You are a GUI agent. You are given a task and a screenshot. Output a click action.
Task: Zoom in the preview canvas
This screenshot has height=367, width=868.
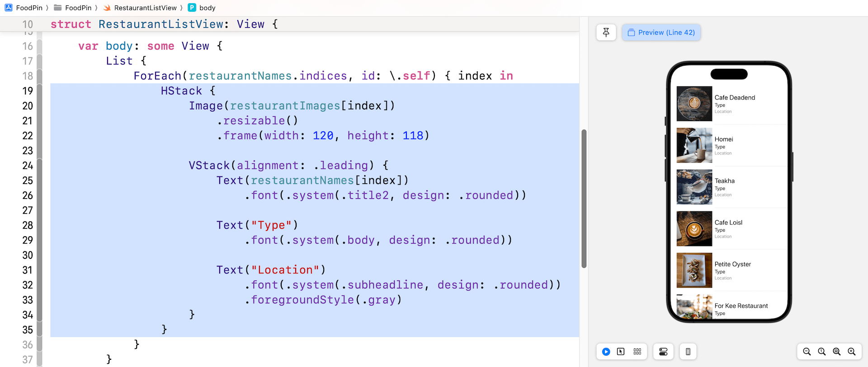[852, 352]
